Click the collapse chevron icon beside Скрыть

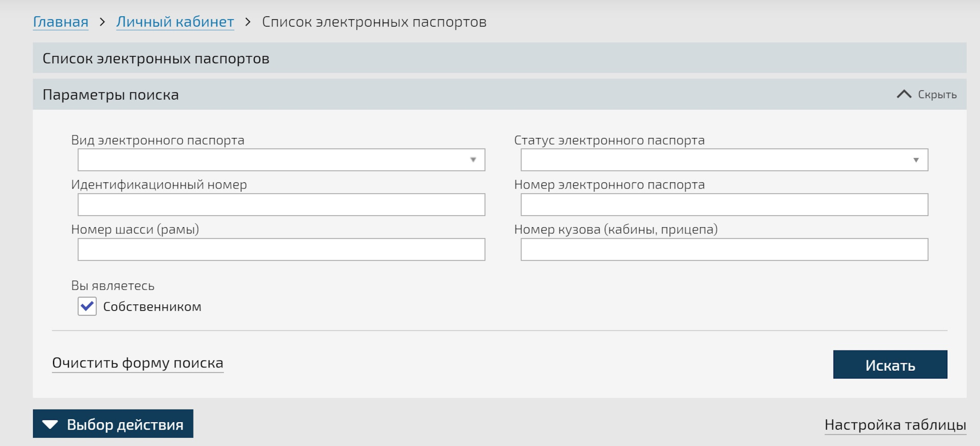tap(903, 95)
